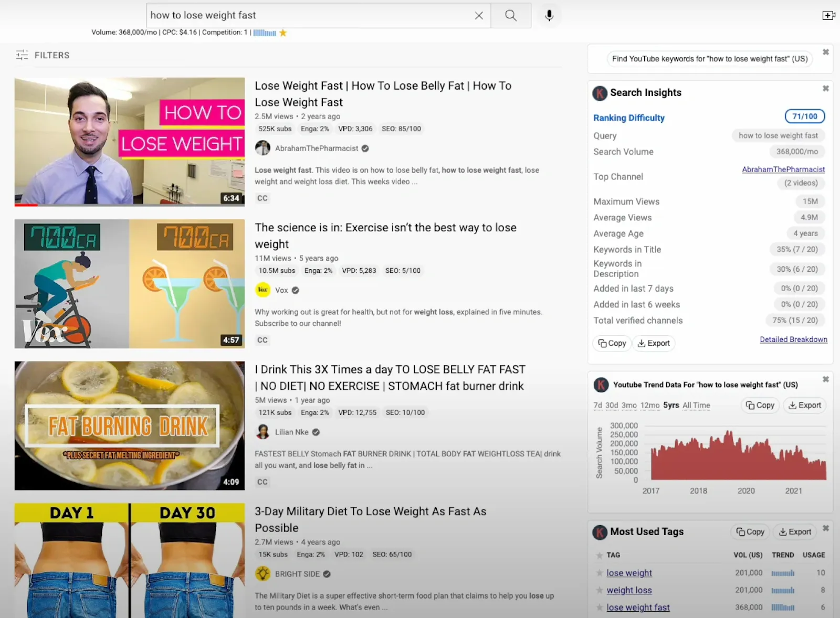Click the CC badge on the first video result
Image resolution: width=840 pixels, height=618 pixels.
click(262, 198)
